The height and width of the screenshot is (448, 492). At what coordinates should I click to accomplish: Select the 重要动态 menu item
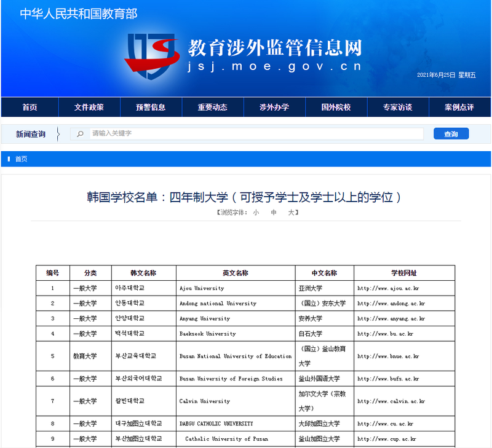(x=212, y=107)
